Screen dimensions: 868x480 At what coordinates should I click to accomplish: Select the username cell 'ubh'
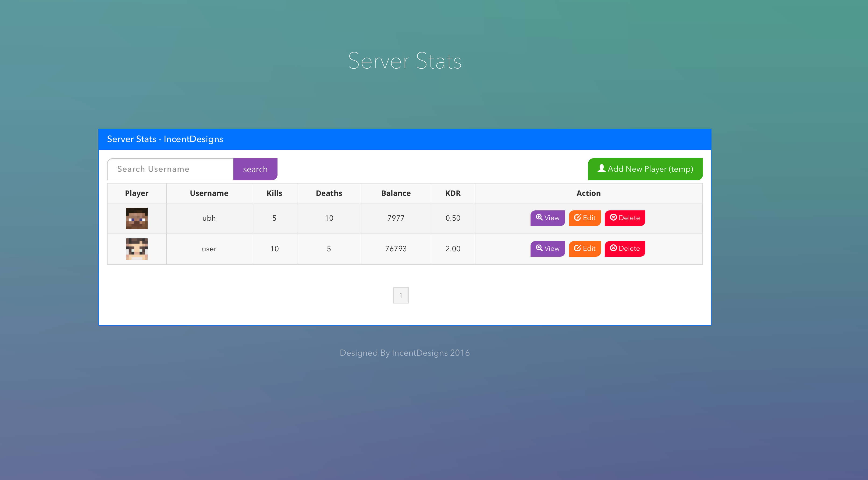point(209,218)
